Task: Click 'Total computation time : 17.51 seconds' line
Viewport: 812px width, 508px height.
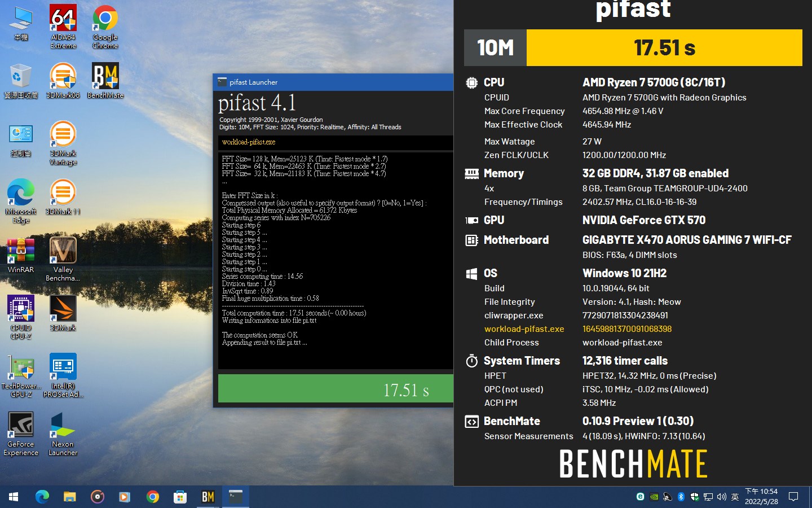Action: (294, 313)
